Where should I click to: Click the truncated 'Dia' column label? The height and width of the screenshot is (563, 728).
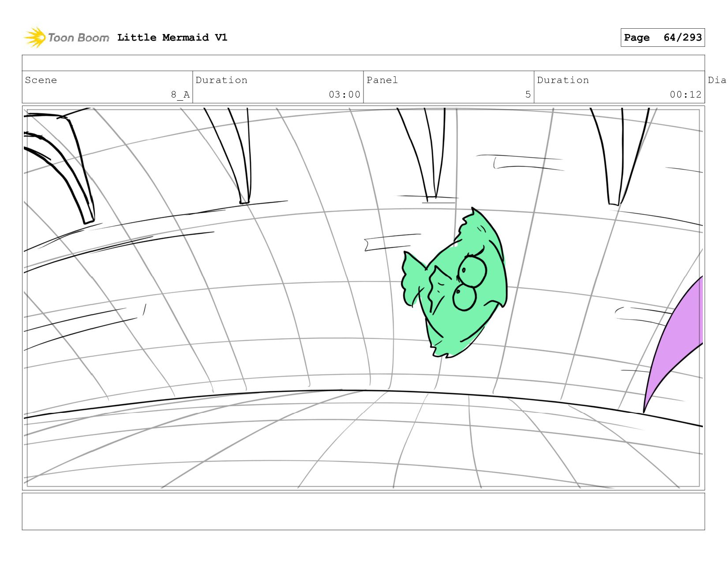pyautogui.click(x=717, y=80)
